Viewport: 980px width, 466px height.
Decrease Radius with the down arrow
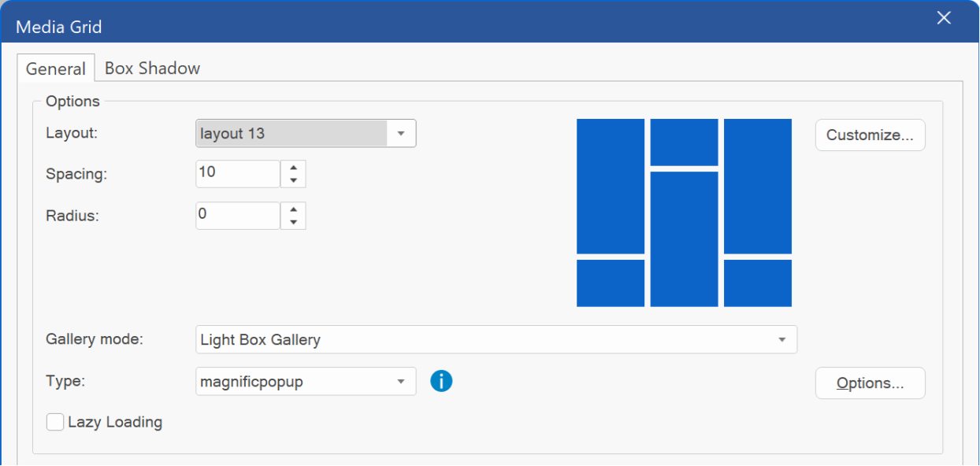293,223
